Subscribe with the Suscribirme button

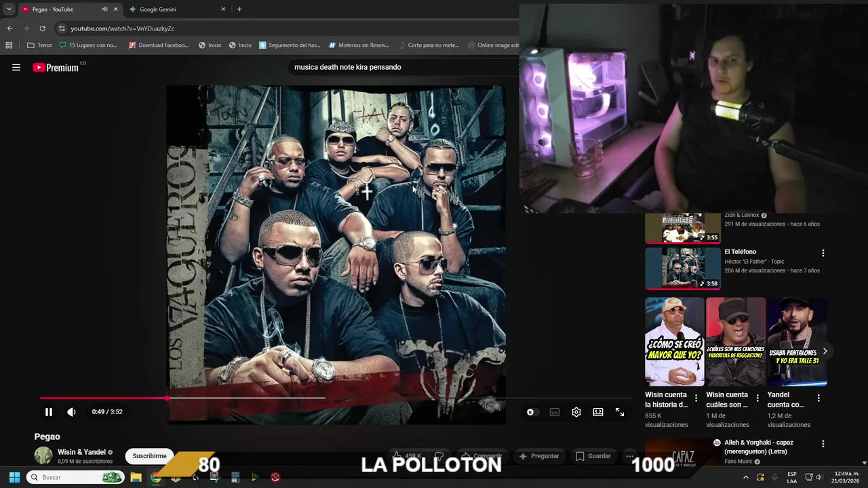coord(149,456)
